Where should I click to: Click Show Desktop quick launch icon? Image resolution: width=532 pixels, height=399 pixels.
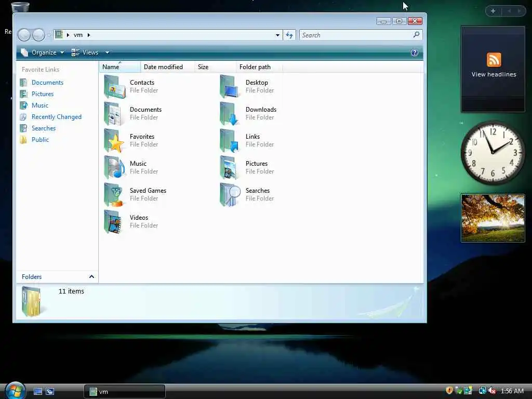click(38, 392)
